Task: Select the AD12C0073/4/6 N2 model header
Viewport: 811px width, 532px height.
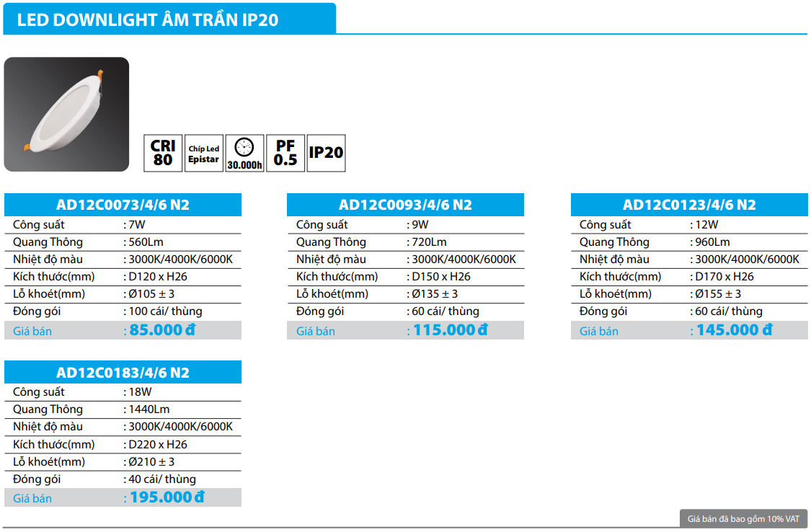Action: pos(123,205)
